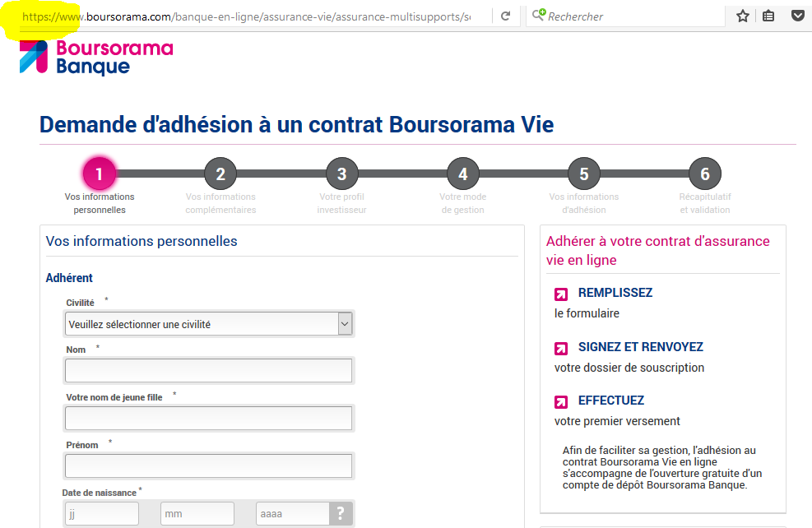
Task: Click the pink arrow icon beside SIGNEZ ET RENVOYEZ
Action: 560,346
